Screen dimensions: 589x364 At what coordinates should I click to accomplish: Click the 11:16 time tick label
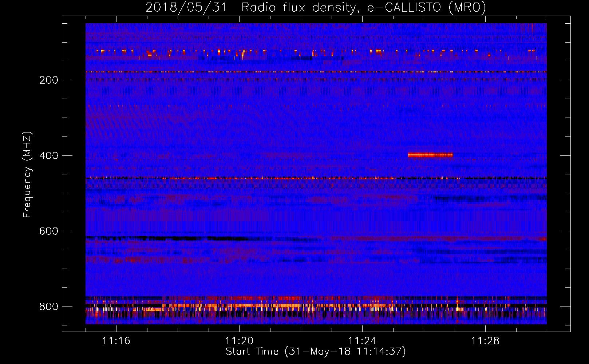[x=116, y=341]
